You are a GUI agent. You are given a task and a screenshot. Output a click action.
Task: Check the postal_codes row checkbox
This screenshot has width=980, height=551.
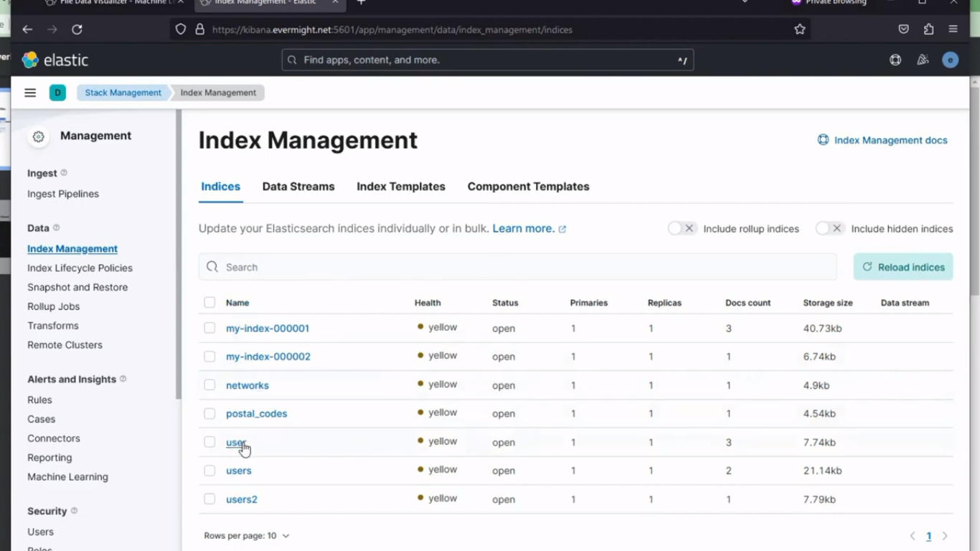coord(209,413)
